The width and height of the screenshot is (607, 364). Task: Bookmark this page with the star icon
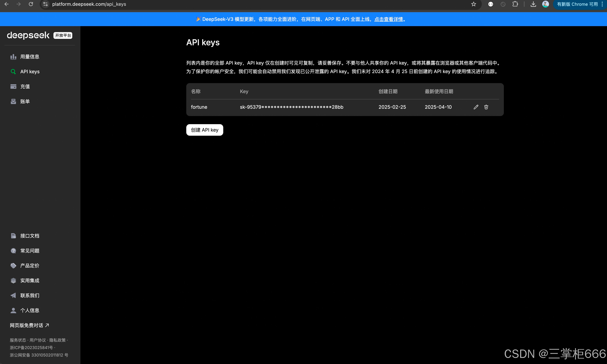tap(474, 4)
